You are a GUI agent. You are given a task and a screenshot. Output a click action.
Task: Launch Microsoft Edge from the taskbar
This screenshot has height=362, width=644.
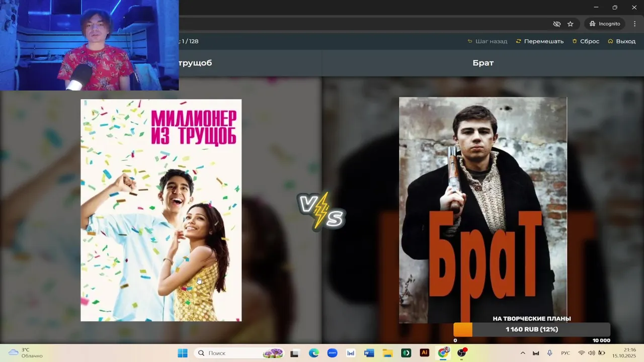coord(313,353)
